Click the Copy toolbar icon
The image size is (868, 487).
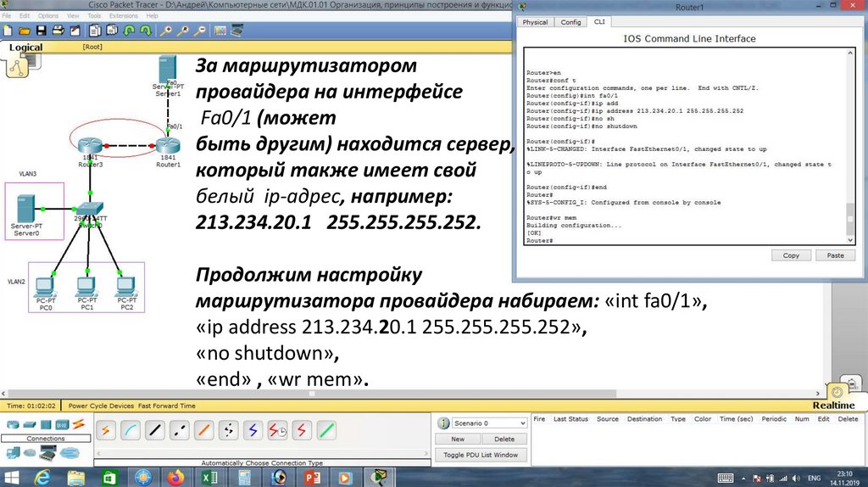coord(95,31)
